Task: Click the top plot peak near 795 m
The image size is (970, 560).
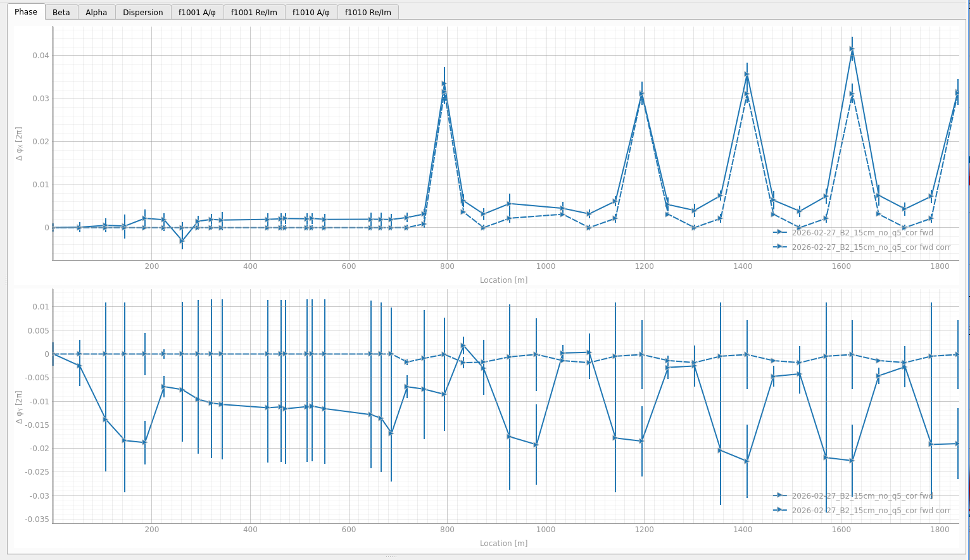Action: click(x=444, y=84)
